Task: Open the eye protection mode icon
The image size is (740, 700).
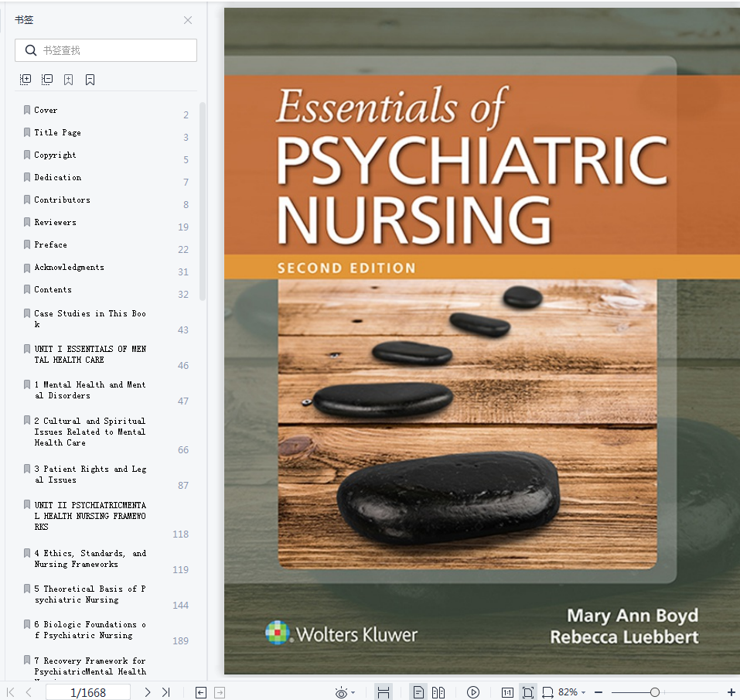Action: (x=341, y=692)
